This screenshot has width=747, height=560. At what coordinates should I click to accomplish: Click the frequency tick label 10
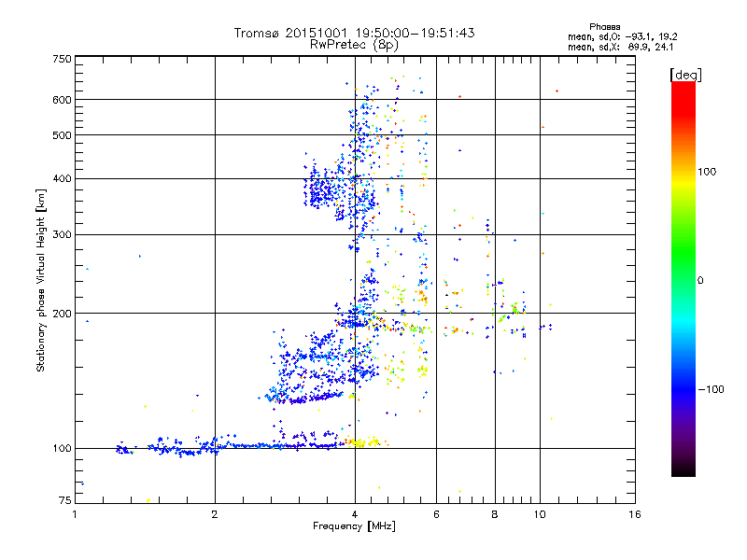tap(540, 514)
